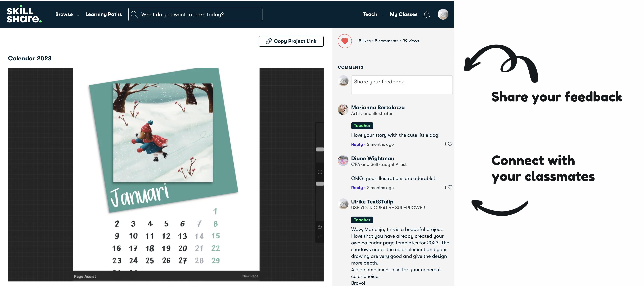644x286 pixels.
Task: Open the profile avatar menu
Action: [443, 14]
